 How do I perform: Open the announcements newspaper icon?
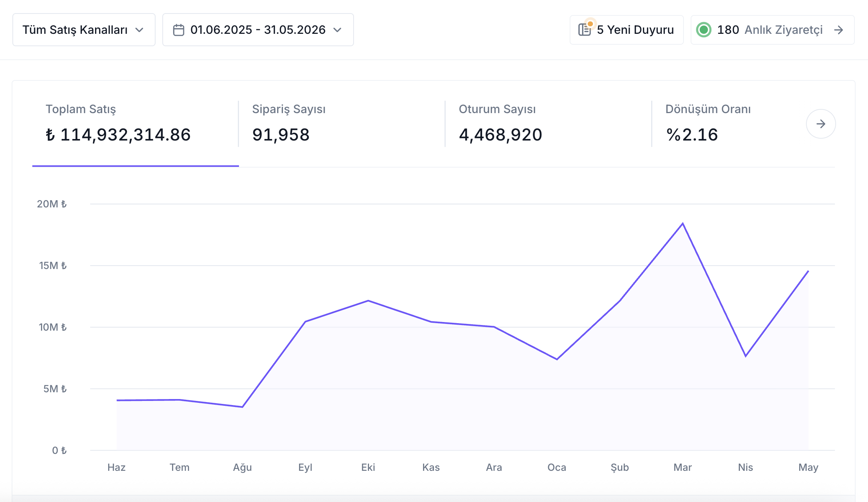pos(585,29)
